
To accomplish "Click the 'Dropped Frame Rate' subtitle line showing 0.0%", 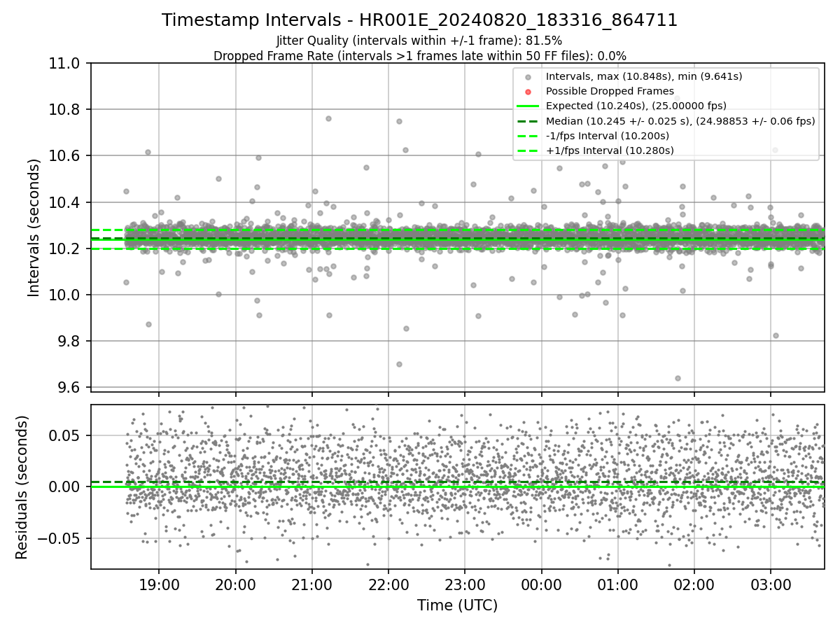I will 419,56.
